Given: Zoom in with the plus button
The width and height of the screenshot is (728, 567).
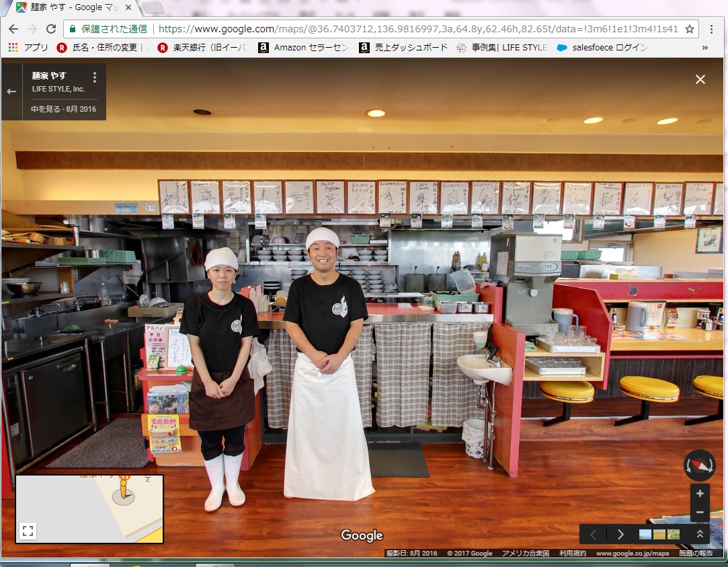Looking at the screenshot, I should 700,494.
